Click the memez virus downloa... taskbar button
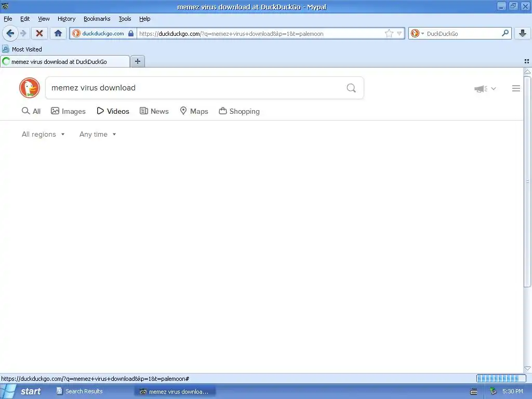The width and height of the screenshot is (532, 399). [x=175, y=392]
